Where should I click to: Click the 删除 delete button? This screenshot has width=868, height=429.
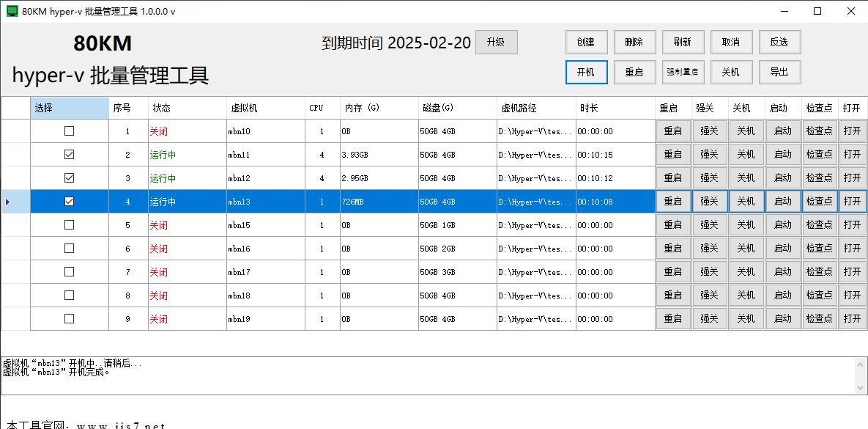click(x=634, y=42)
